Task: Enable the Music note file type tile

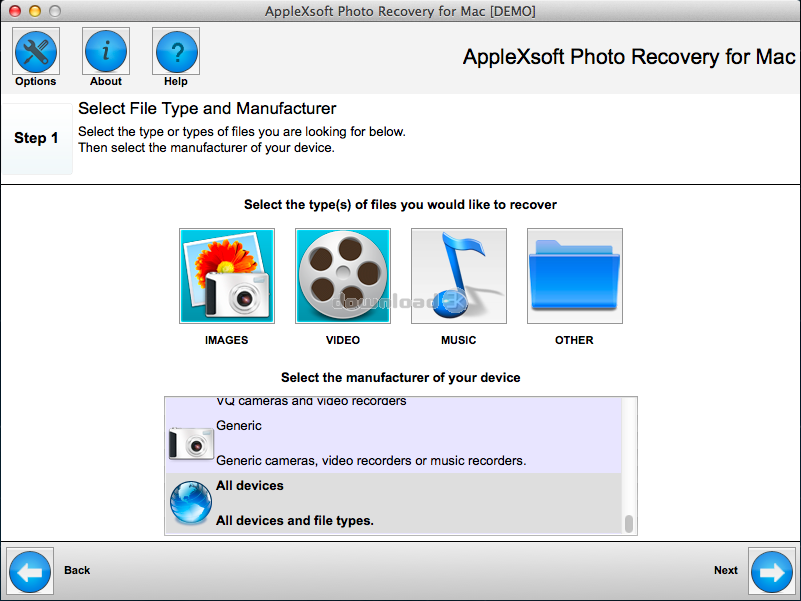Action: point(459,276)
